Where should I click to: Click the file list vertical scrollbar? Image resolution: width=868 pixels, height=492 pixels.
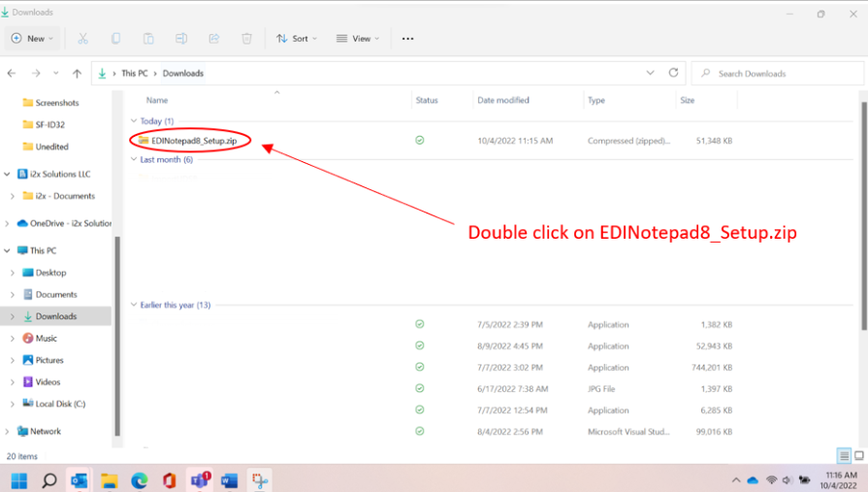click(x=864, y=216)
